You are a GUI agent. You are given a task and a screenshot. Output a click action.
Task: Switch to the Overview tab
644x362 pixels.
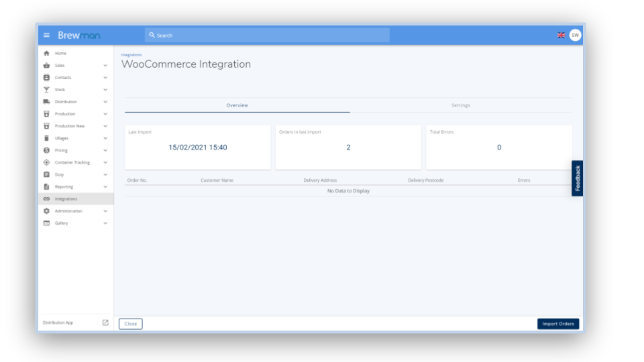[237, 105]
